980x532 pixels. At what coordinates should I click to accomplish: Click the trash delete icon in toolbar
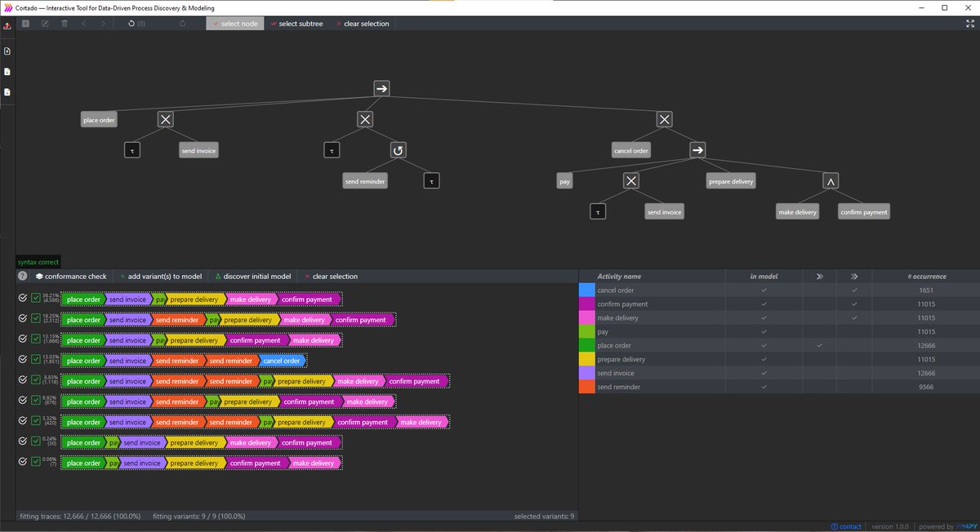tap(65, 24)
